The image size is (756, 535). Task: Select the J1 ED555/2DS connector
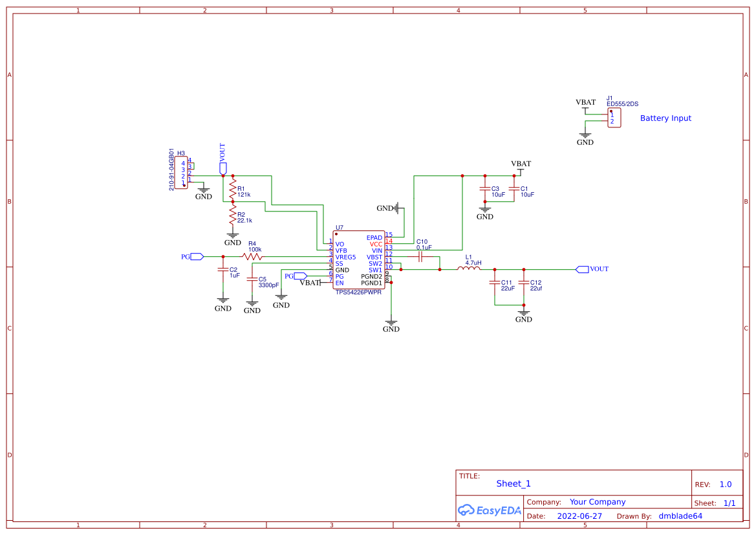pyautogui.click(x=614, y=118)
